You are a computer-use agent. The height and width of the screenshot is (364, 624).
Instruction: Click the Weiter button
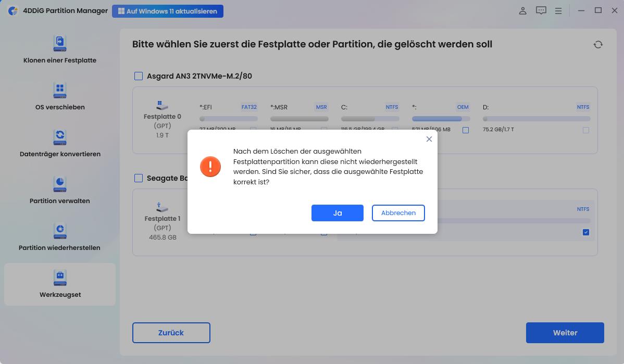pyautogui.click(x=565, y=332)
